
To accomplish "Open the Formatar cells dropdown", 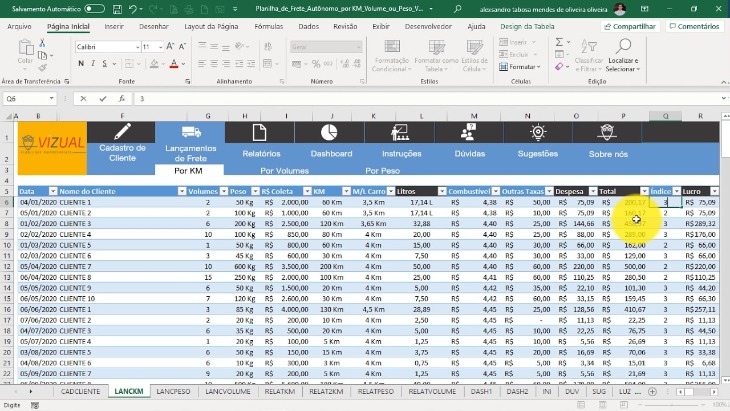I will tap(520, 67).
